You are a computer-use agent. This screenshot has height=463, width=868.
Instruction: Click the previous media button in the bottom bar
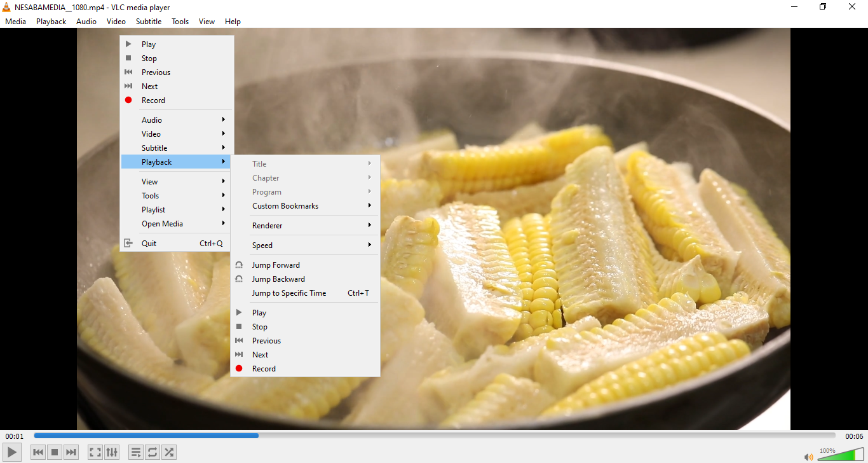click(38, 452)
